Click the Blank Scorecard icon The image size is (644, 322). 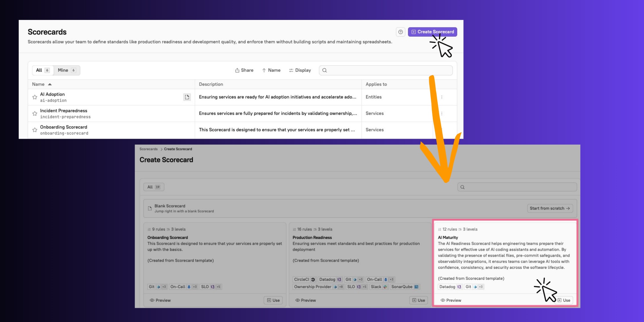[150, 208]
